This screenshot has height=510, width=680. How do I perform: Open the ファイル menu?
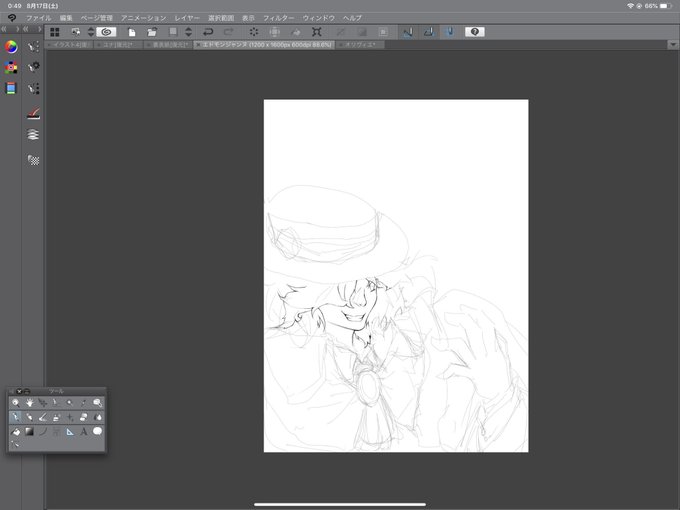[39, 18]
